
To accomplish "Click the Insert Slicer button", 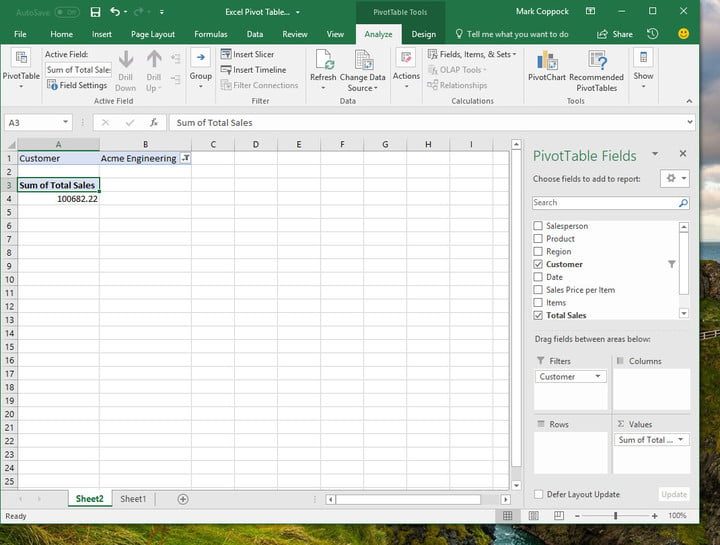I will [x=247, y=54].
